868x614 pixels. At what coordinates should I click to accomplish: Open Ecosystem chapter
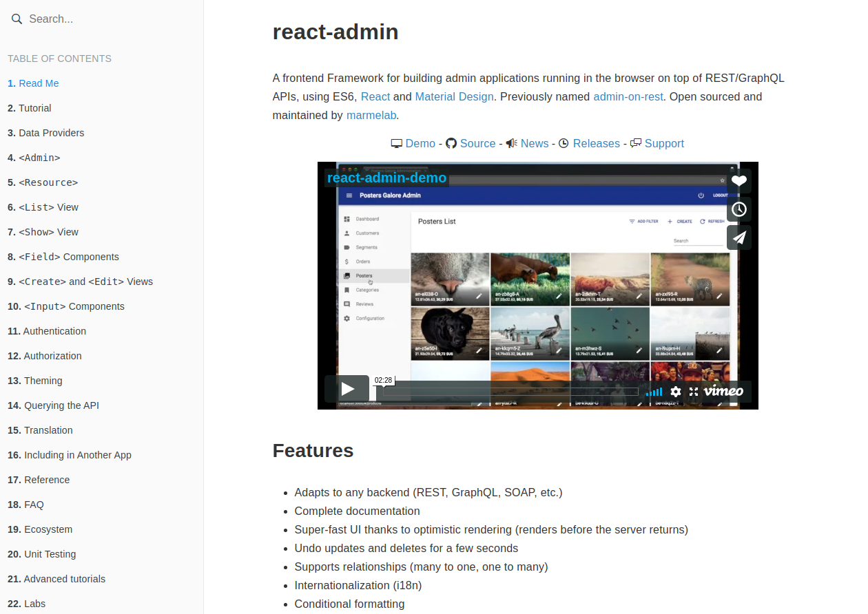40,529
